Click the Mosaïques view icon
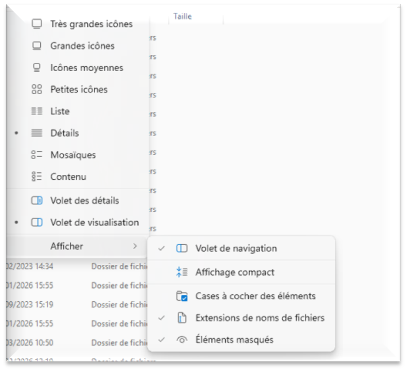 tap(37, 155)
